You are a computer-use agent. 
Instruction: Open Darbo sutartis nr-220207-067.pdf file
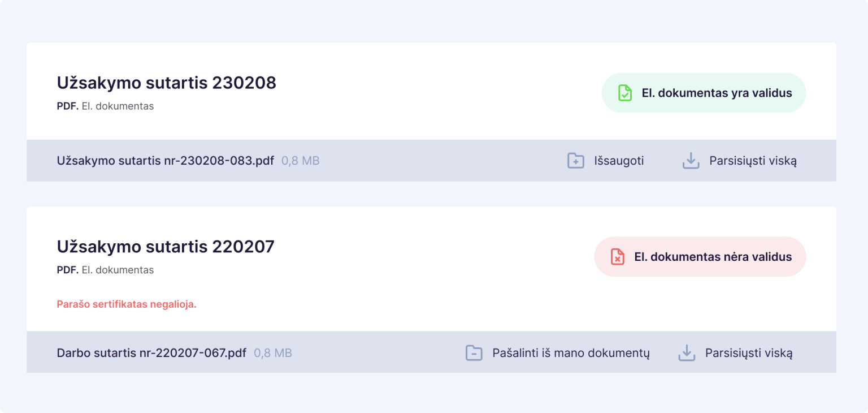click(x=151, y=353)
